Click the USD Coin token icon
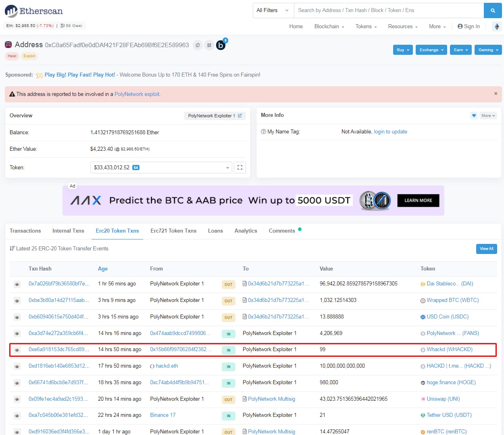The width and height of the screenshot is (504, 435). click(x=423, y=317)
